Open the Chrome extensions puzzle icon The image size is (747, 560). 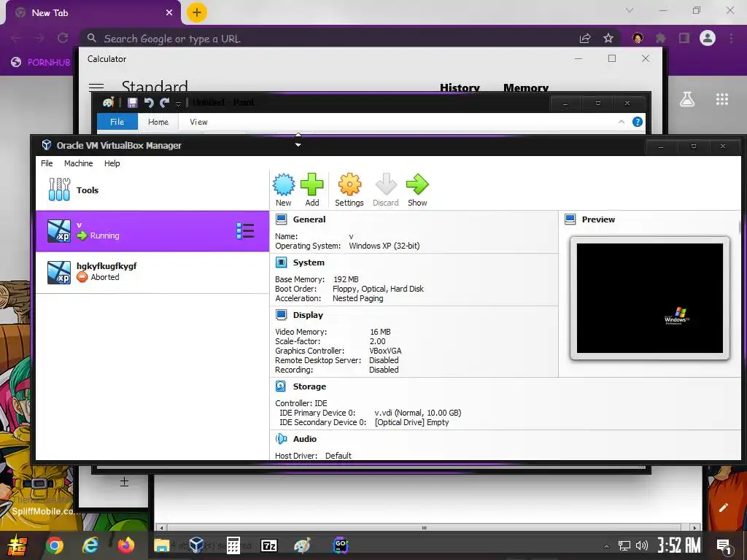661,38
